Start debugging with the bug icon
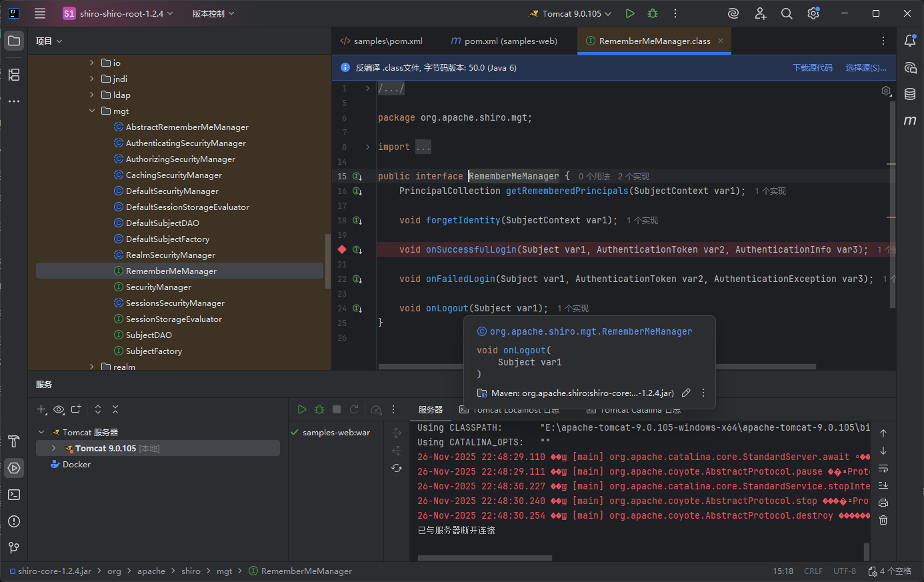 pyautogui.click(x=653, y=13)
